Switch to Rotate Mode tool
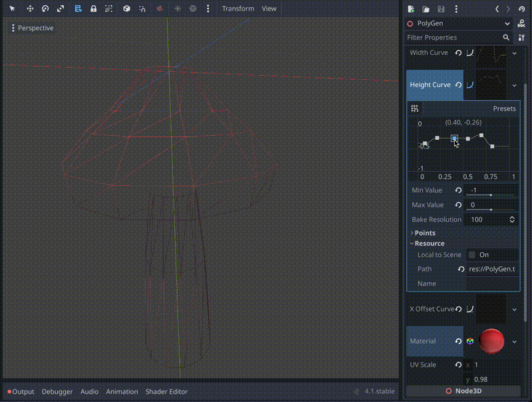 45,9
